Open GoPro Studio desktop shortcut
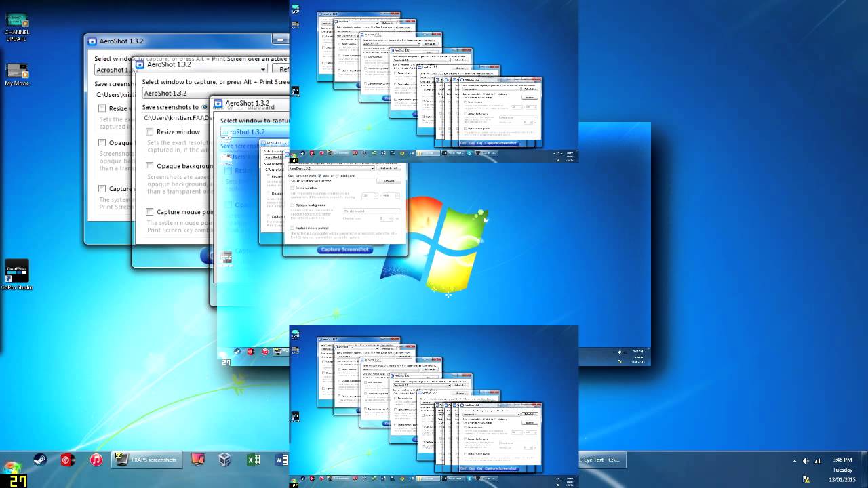 pos(16,274)
